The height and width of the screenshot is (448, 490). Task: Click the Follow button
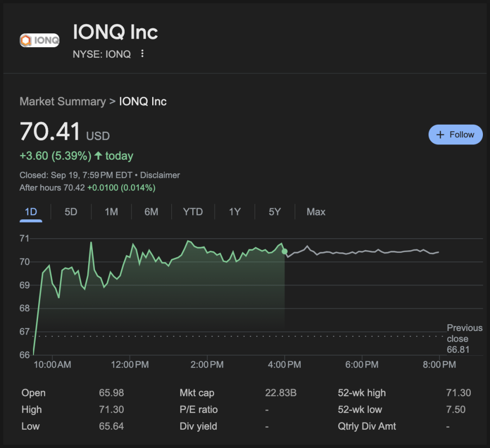[x=456, y=135]
